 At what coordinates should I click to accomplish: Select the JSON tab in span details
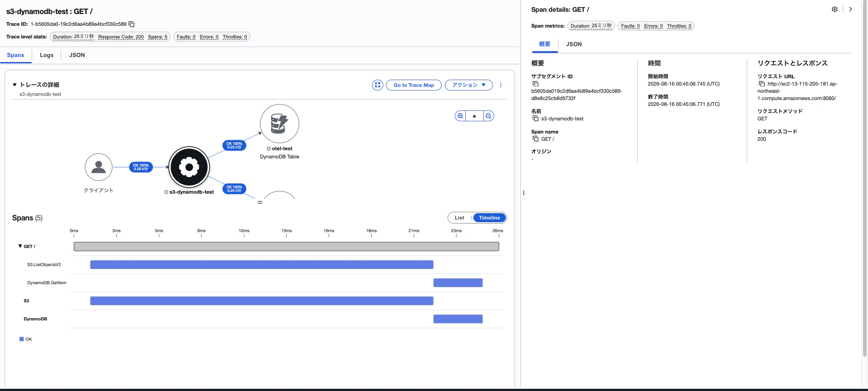click(x=574, y=44)
